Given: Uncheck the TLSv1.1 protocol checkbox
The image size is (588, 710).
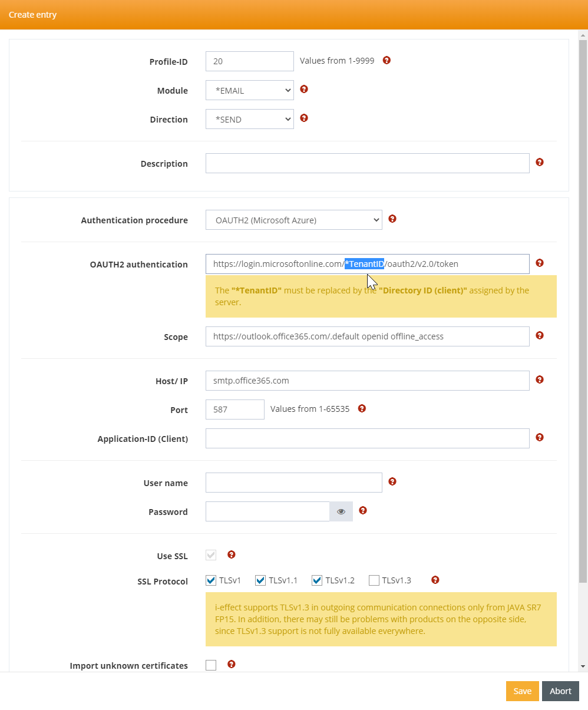Looking at the screenshot, I should (x=260, y=580).
